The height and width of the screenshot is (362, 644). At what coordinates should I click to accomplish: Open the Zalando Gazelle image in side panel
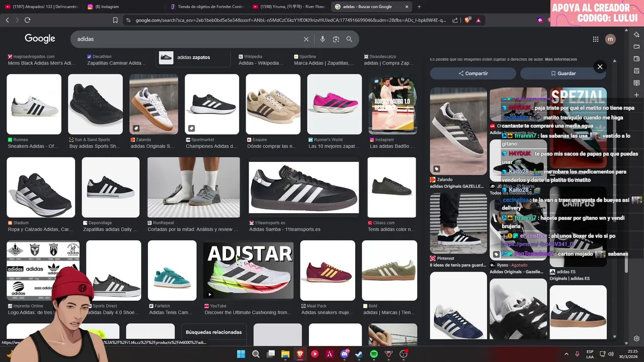458,131
